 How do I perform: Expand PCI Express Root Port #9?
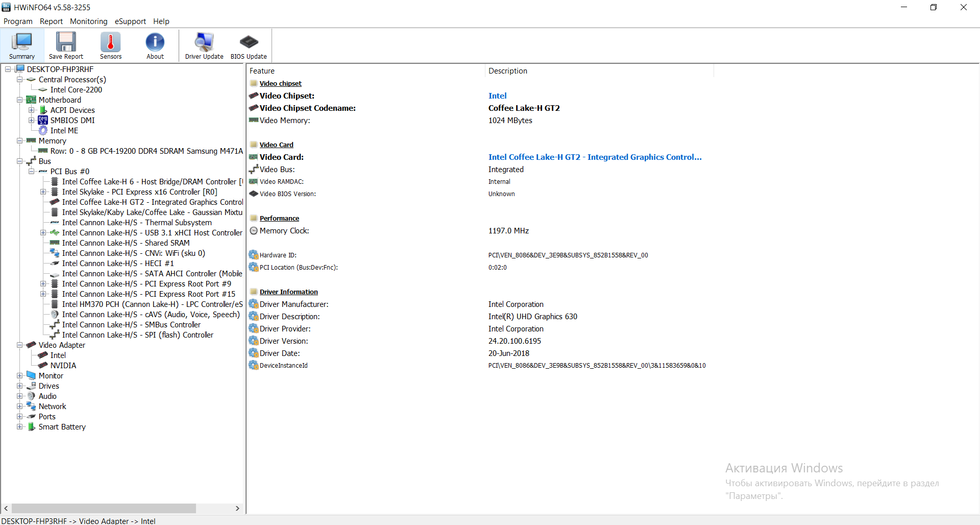tap(43, 283)
